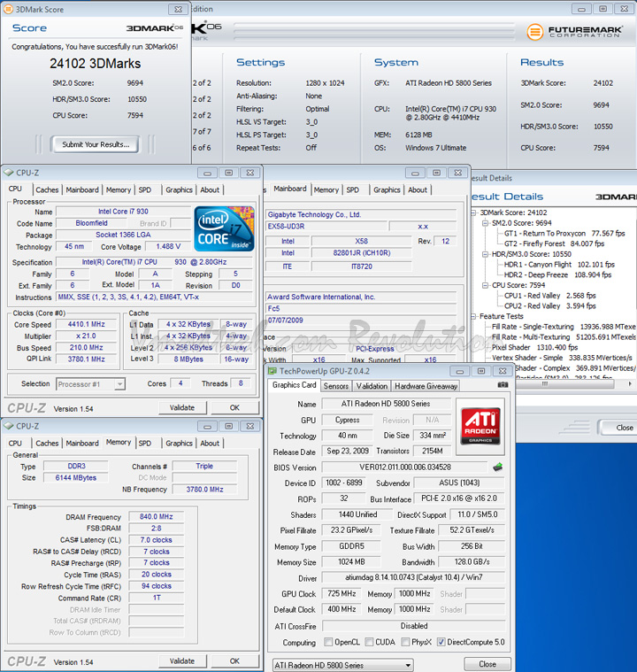Click the GPU Clock 725 MHz field
Screen dimensions: 637x672
(x=342, y=593)
